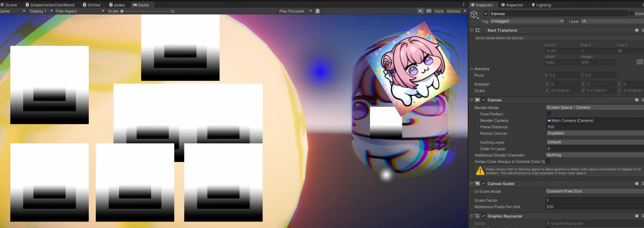
Task: Click Reference Pixels Per Unit field
Action: [x=595, y=207]
